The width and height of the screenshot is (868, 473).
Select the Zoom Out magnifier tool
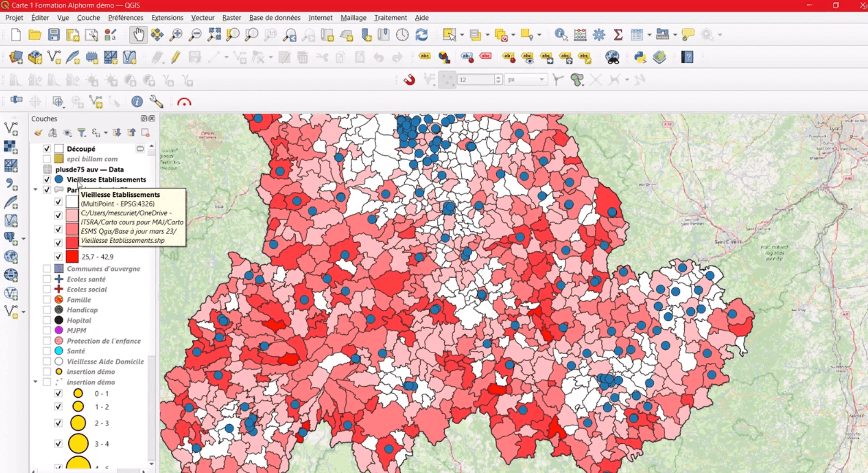coord(195,35)
